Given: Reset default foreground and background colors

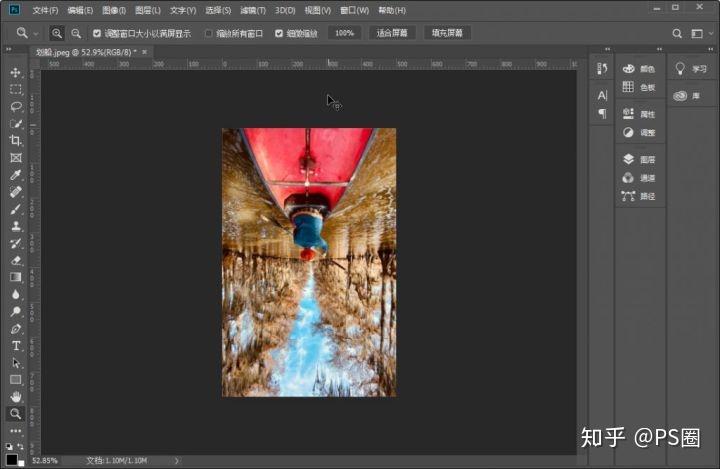Looking at the screenshot, I should [x=9, y=446].
